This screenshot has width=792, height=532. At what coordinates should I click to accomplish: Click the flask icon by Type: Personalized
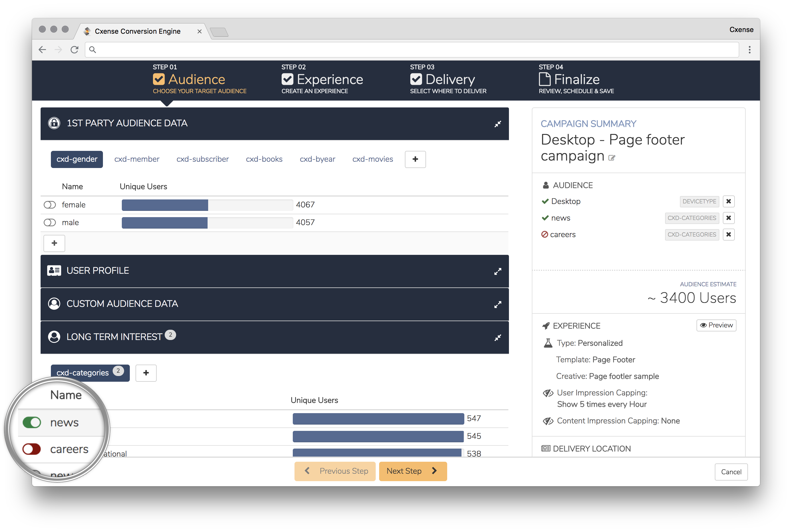pyautogui.click(x=548, y=343)
